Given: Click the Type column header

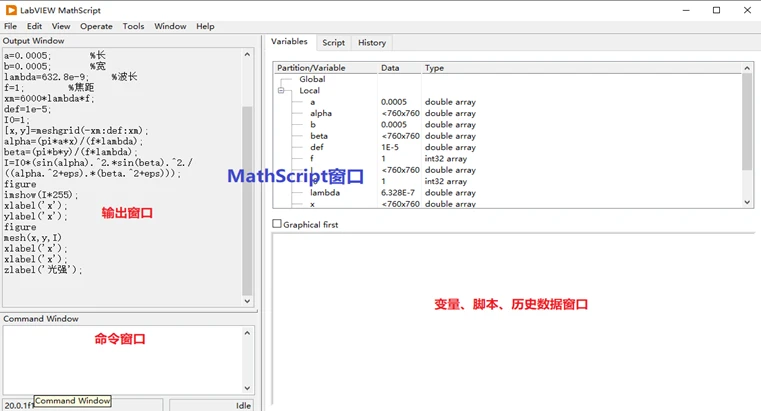Looking at the screenshot, I should (581, 68).
